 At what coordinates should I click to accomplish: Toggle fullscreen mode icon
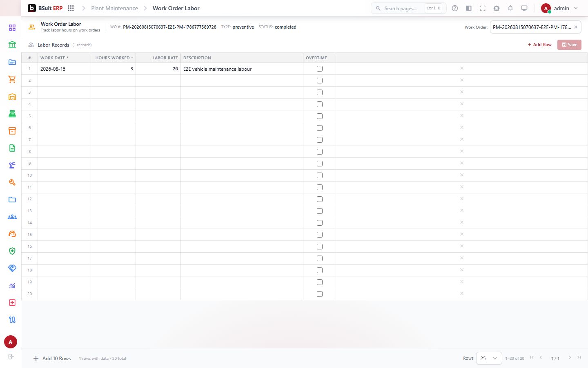pyautogui.click(x=483, y=8)
